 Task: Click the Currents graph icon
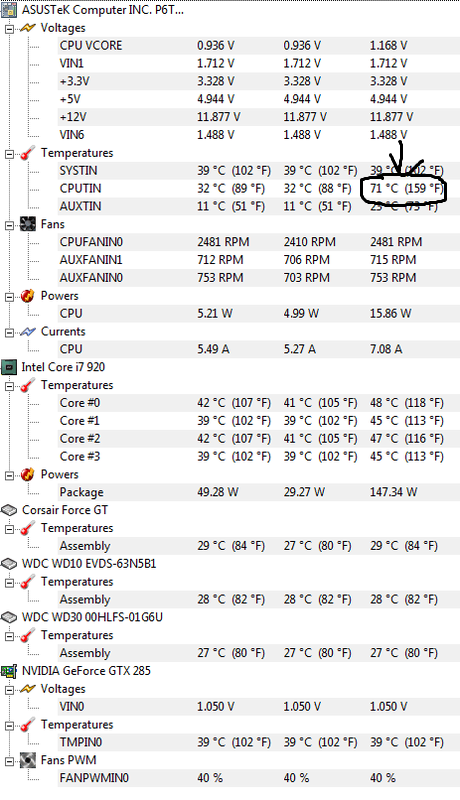pyautogui.click(x=28, y=332)
